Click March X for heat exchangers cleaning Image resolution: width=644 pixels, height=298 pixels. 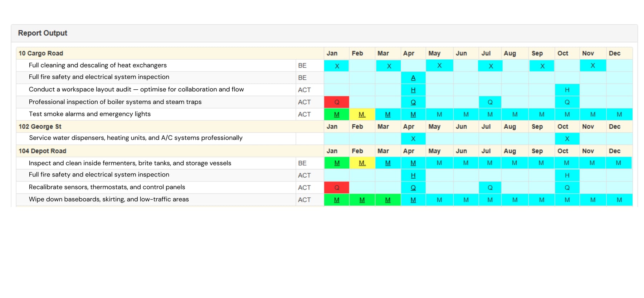(389, 66)
